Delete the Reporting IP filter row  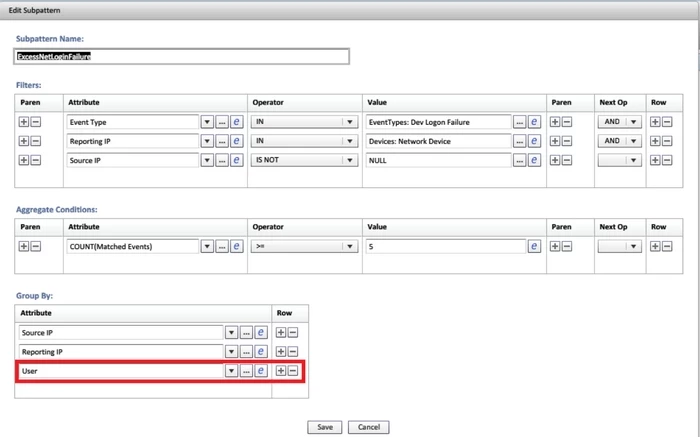[x=667, y=141]
